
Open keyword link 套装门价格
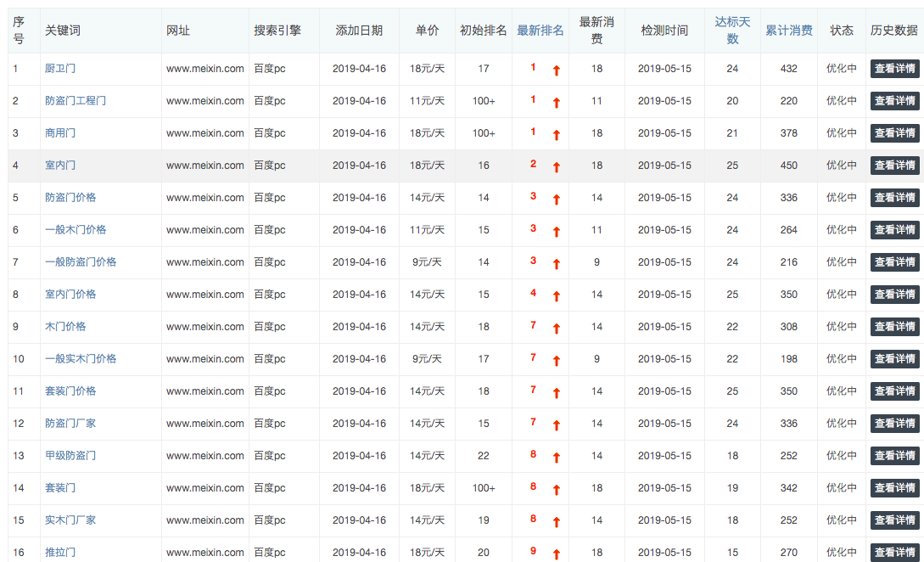(70, 391)
